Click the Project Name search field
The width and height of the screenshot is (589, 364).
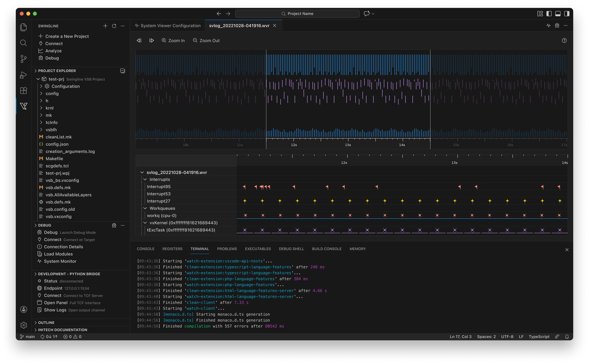tap(297, 13)
